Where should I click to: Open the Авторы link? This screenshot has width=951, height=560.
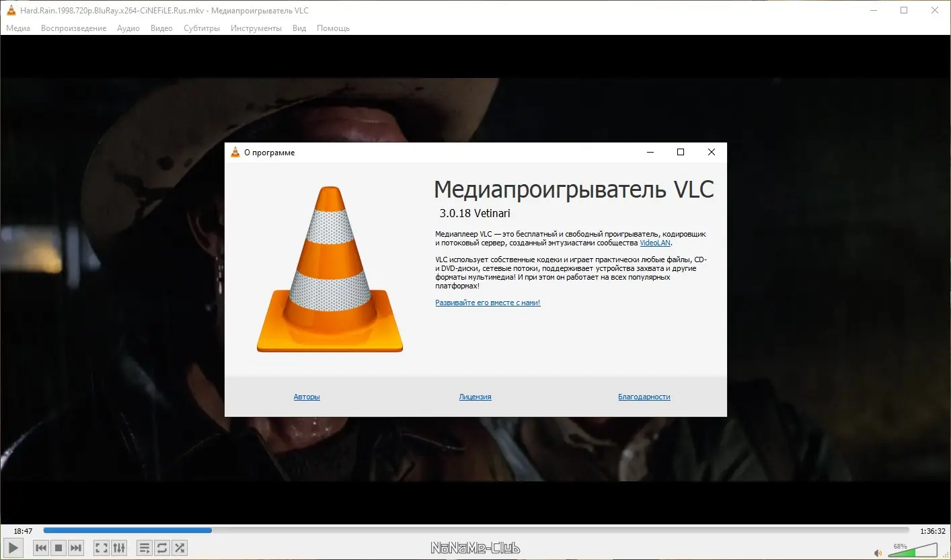click(307, 397)
